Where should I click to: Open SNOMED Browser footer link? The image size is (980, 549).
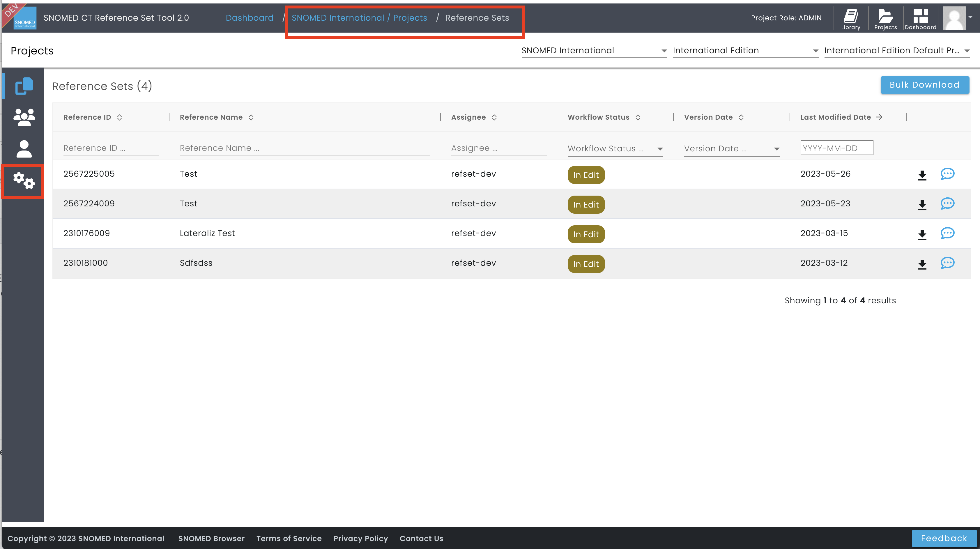coord(212,538)
